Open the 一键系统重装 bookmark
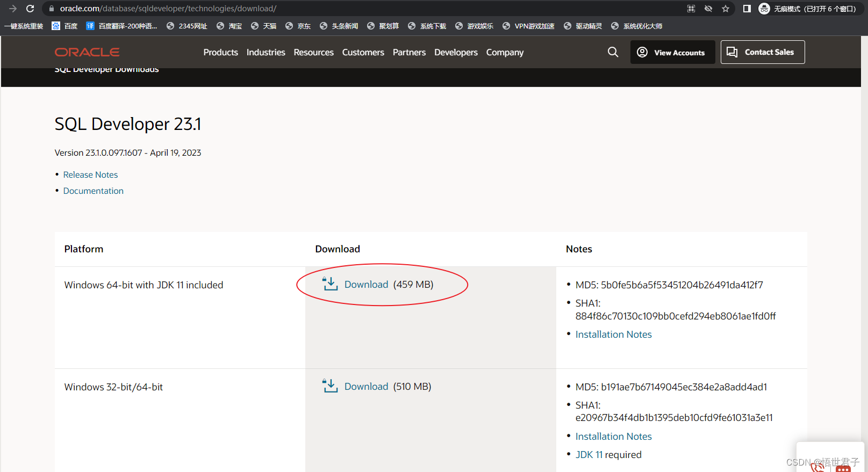Viewport: 868px width, 472px height. [x=24, y=26]
